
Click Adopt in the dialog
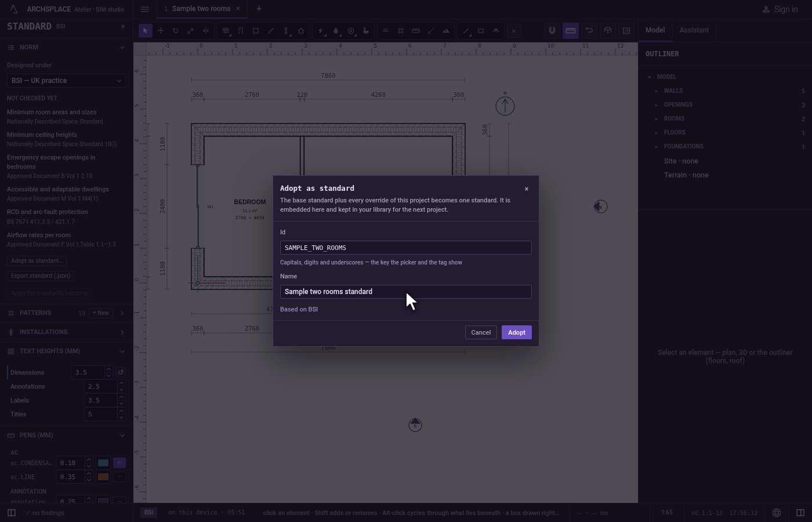(x=517, y=332)
